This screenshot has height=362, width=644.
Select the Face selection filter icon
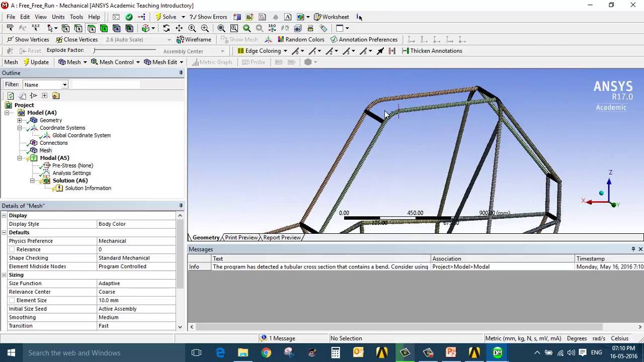(91, 28)
